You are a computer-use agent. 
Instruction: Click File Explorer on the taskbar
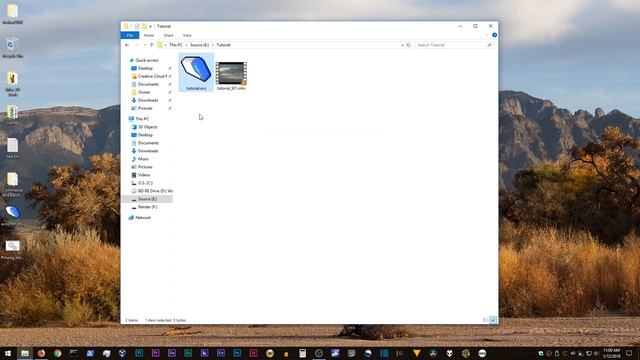click(x=24, y=353)
